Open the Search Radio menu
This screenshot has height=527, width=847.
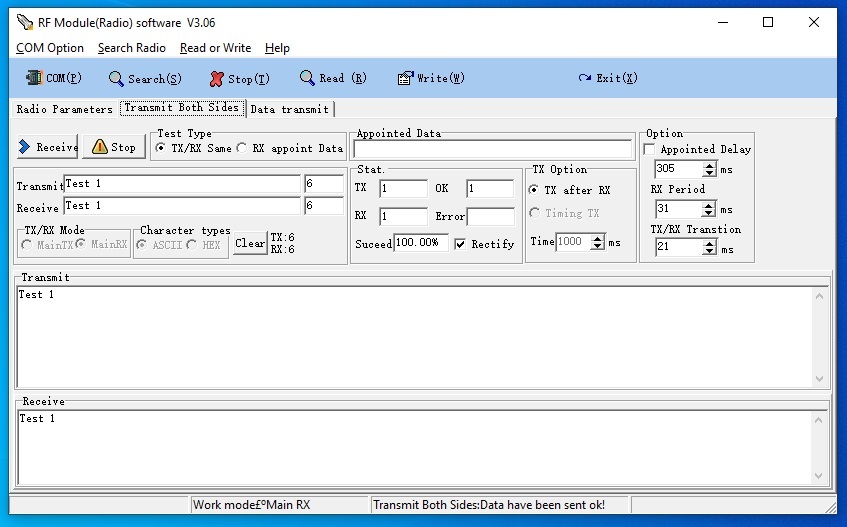[132, 48]
